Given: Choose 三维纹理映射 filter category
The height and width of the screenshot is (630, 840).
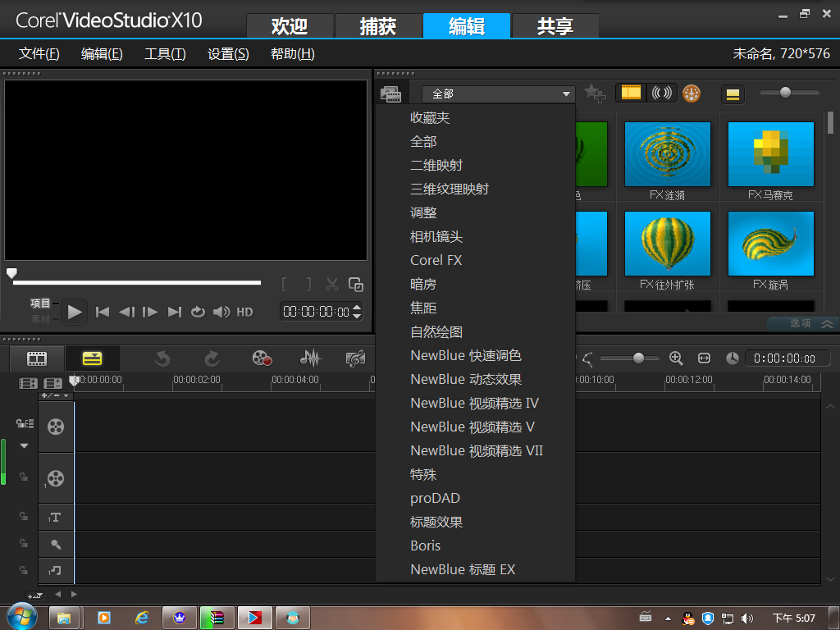Looking at the screenshot, I should tap(475, 189).
